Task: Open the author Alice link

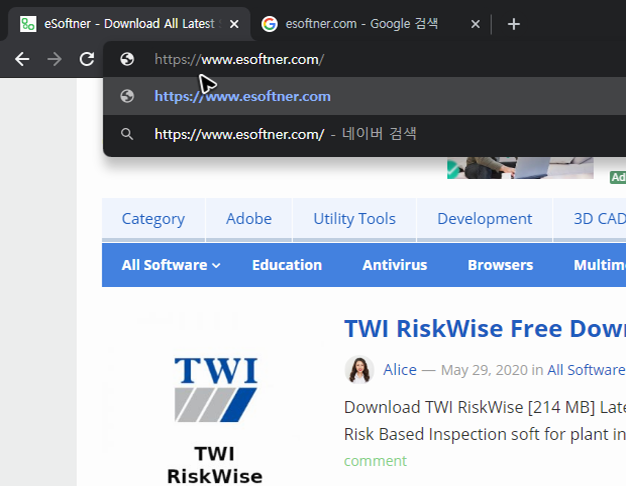Action: (400, 370)
